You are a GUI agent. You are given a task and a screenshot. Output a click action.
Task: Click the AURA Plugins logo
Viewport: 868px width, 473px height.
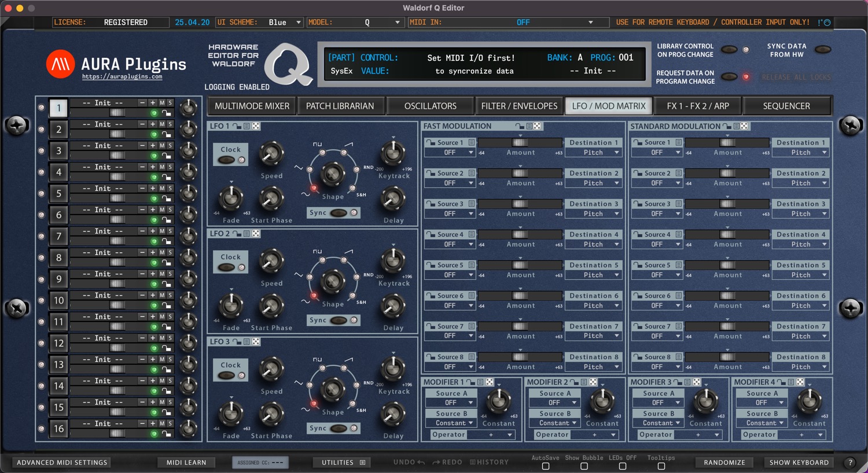61,64
